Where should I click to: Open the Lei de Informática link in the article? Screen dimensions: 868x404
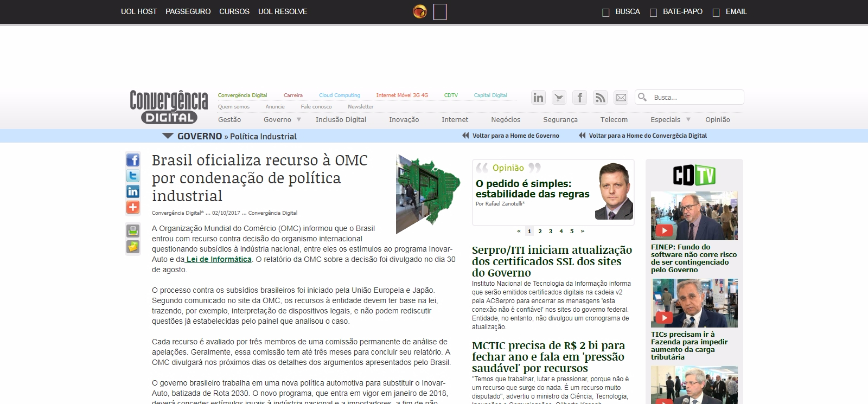click(x=219, y=259)
